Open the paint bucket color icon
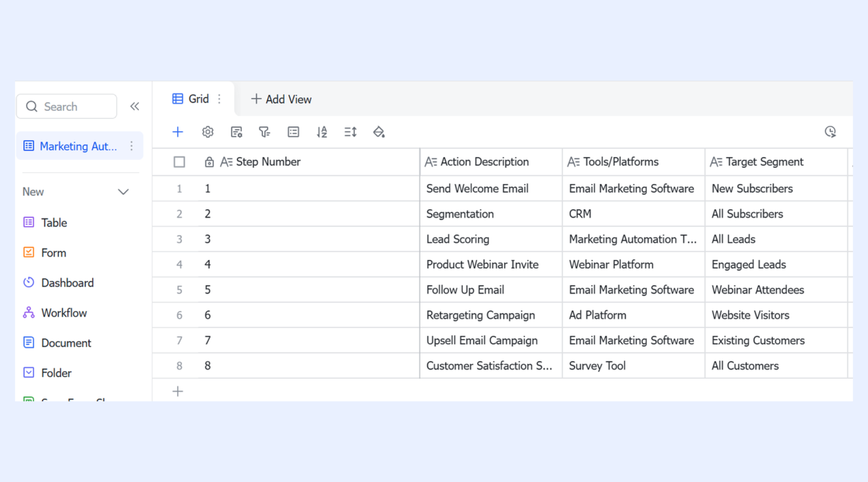868x482 pixels. [379, 132]
